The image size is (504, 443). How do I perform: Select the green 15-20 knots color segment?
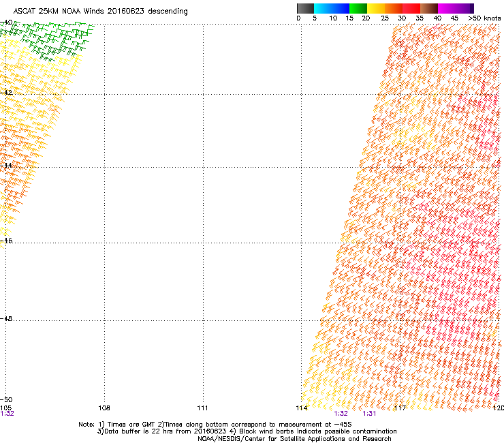(x=358, y=8)
